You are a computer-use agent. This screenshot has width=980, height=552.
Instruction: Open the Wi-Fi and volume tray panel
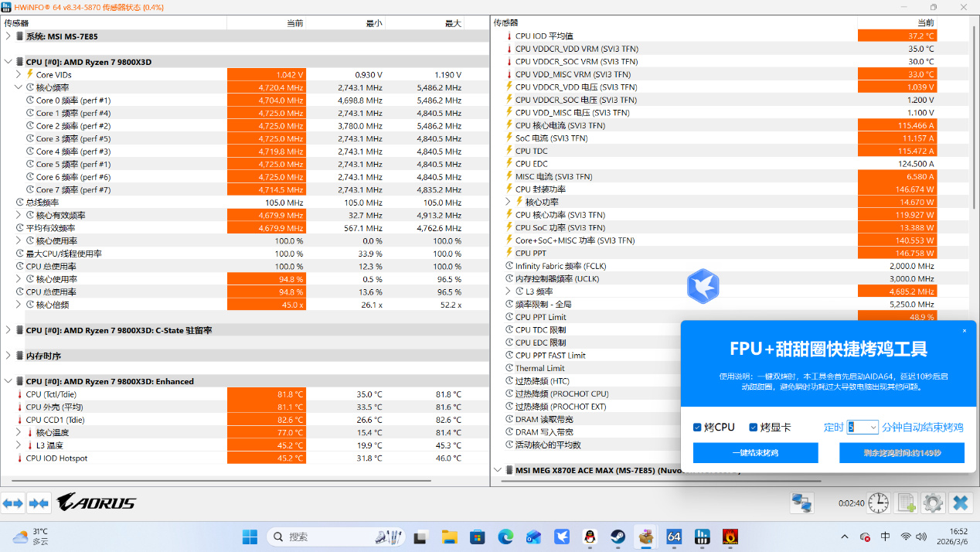pyautogui.click(x=913, y=537)
